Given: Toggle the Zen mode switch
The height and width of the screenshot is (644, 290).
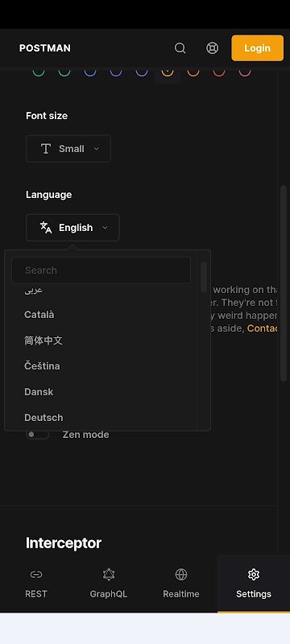Looking at the screenshot, I should [x=37, y=435].
